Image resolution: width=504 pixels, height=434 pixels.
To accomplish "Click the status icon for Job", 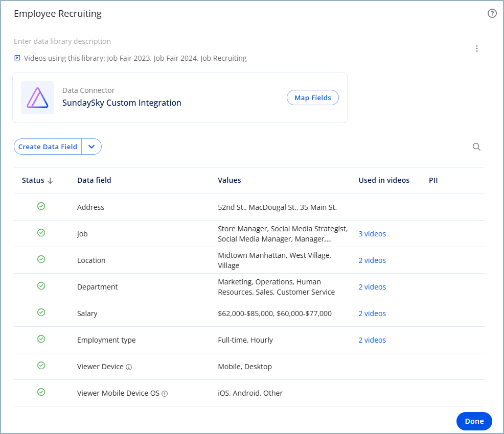I will coord(41,233).
